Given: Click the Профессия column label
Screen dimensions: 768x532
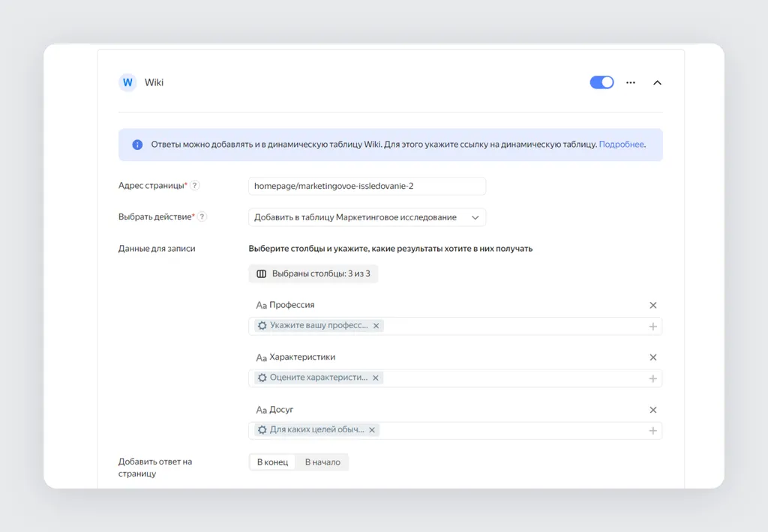Looking at the screenshot, I should [x=292, y=304].
